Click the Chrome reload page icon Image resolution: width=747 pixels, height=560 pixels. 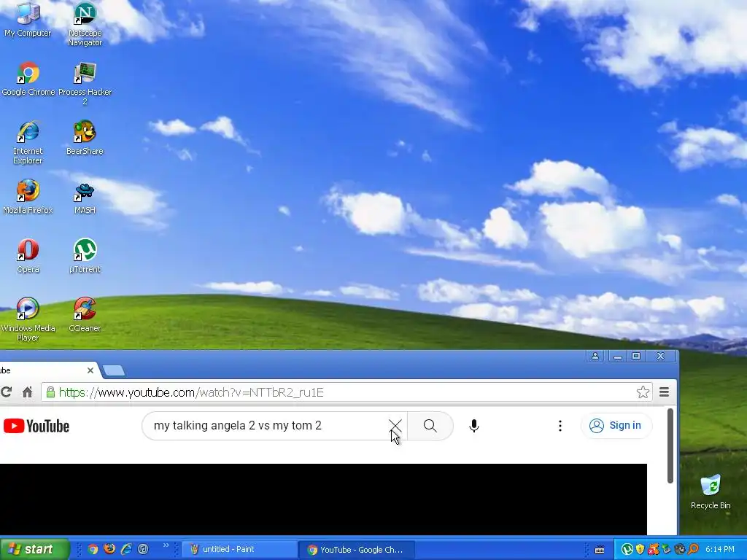click(6, 392)
